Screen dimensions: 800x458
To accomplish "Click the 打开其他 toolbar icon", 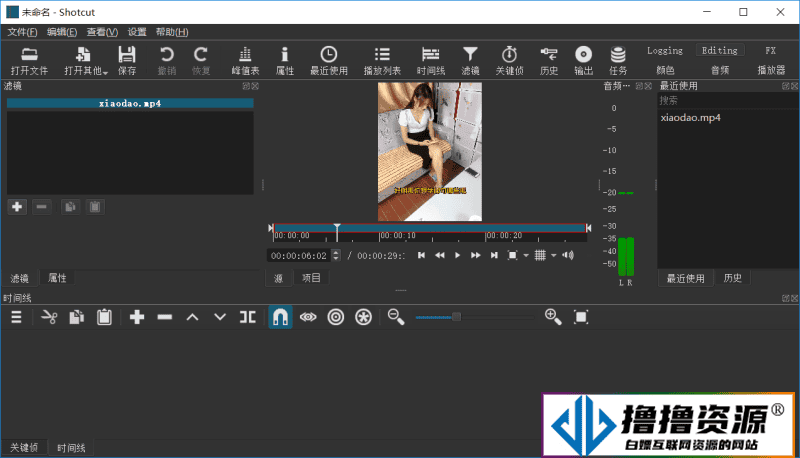I will coord(85,60).
